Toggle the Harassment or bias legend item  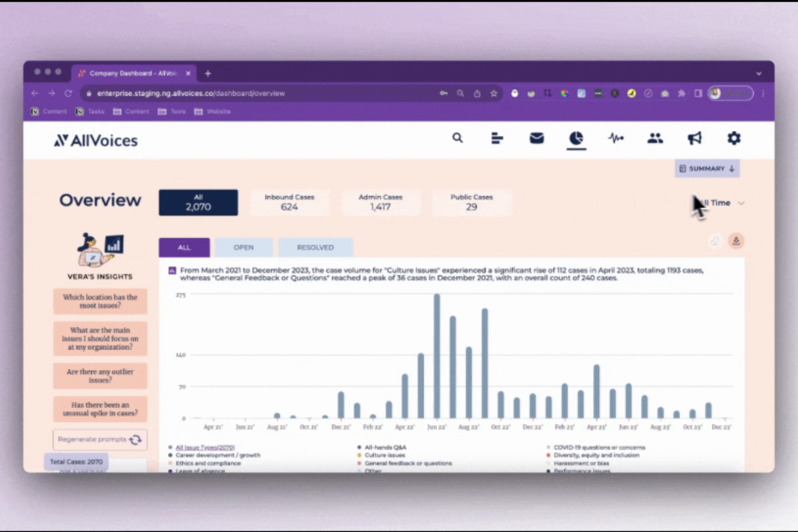(x=581, y=463)
